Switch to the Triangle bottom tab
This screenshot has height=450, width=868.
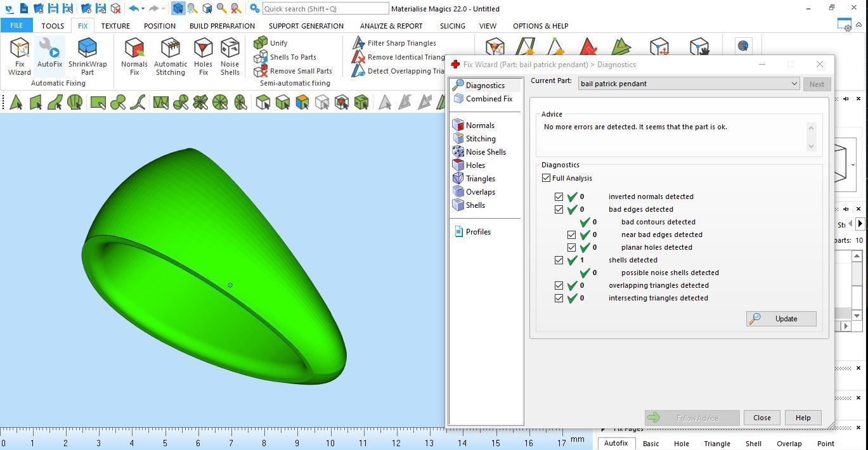tap(717, 444)
